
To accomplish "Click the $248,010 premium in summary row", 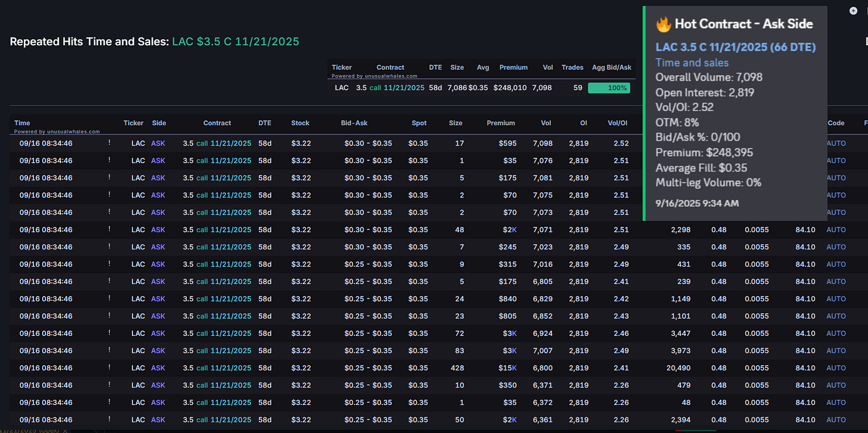I will pyautogui.click(x=510, y=88).
